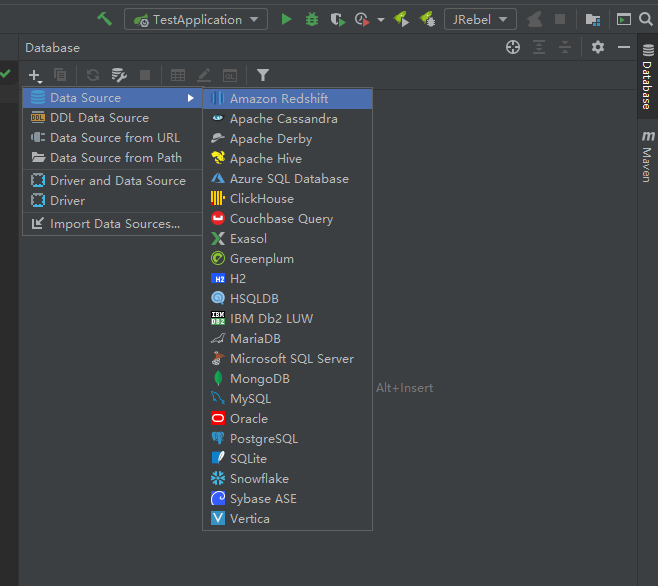Pick MariaDB data source
658x586 pixels.
(x=287, y=339)
